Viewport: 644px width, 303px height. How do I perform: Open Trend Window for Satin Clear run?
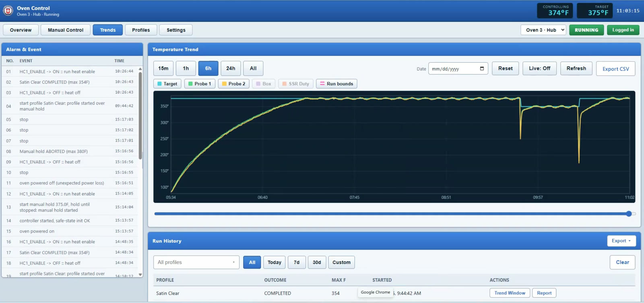click(510, 293)
